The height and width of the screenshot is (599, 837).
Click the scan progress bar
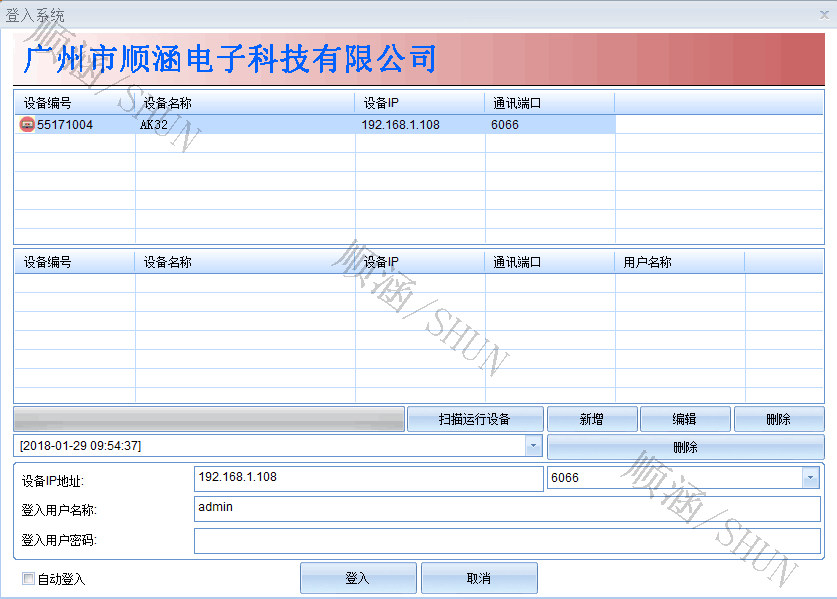click(x=209, y=419)
